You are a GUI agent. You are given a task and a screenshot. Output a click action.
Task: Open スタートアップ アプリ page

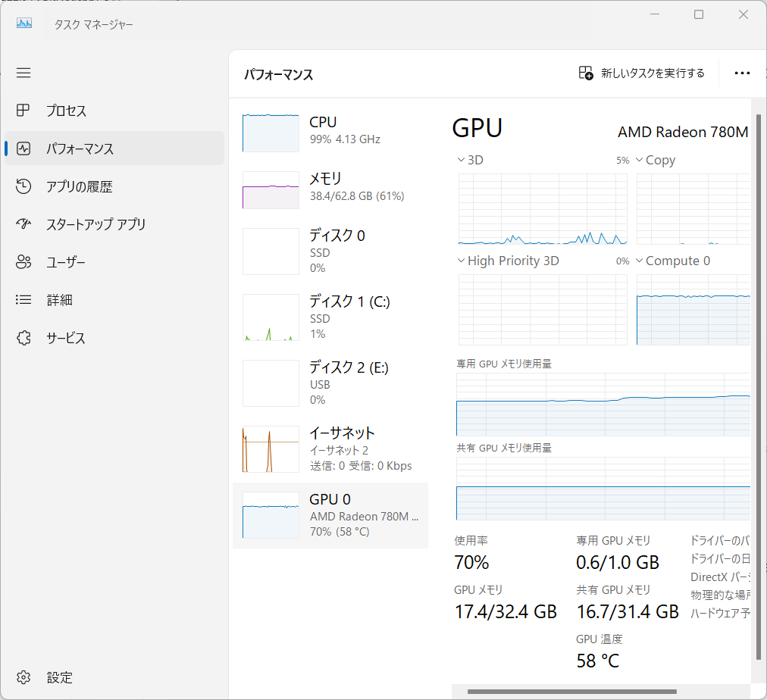(x=23, y=224)
